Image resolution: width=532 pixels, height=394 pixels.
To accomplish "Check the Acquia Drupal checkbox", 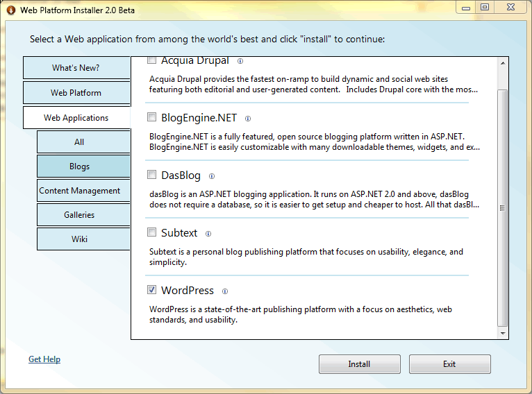I will click(151, 60).
